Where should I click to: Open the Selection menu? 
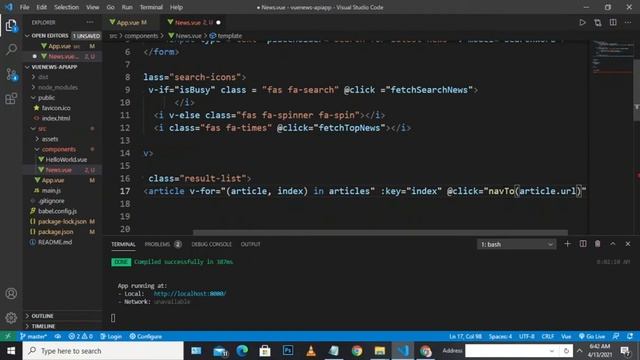coord(67,7)
